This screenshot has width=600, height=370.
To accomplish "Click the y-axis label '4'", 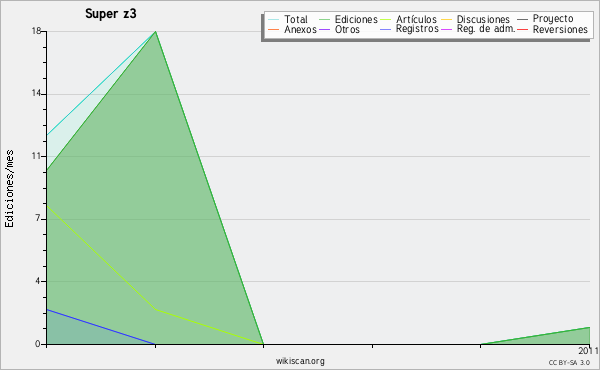I will point(38,281).
